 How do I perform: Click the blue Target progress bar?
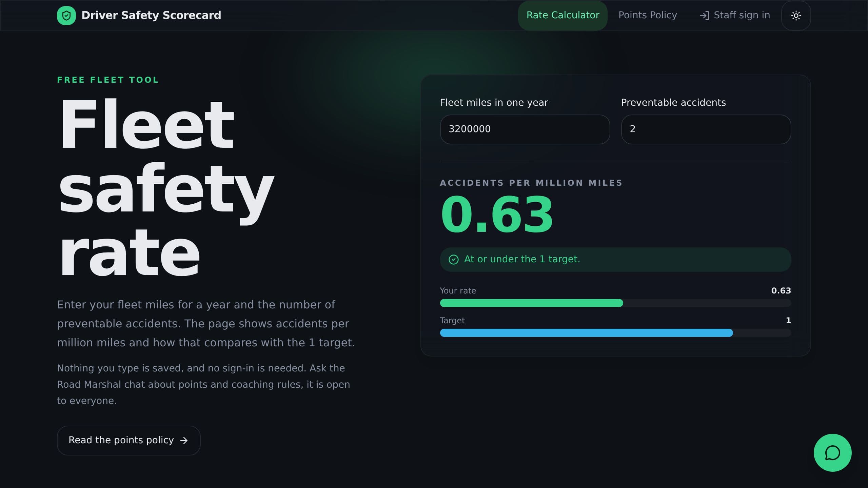(x=586, y=333)
